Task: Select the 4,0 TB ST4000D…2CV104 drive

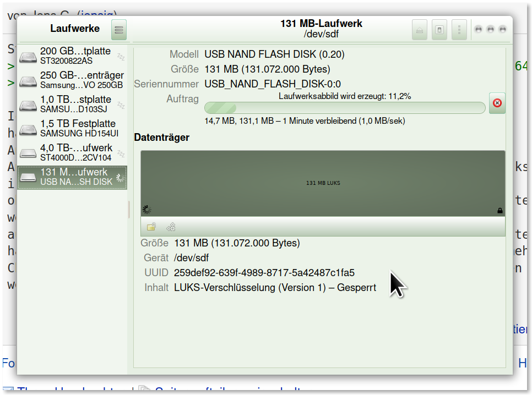Action: click(72, 152)
